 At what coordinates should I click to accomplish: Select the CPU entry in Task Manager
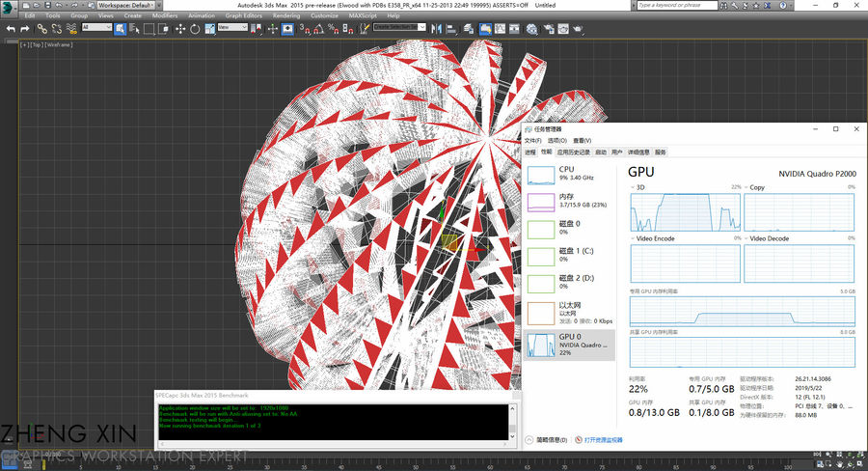point(570,175)
